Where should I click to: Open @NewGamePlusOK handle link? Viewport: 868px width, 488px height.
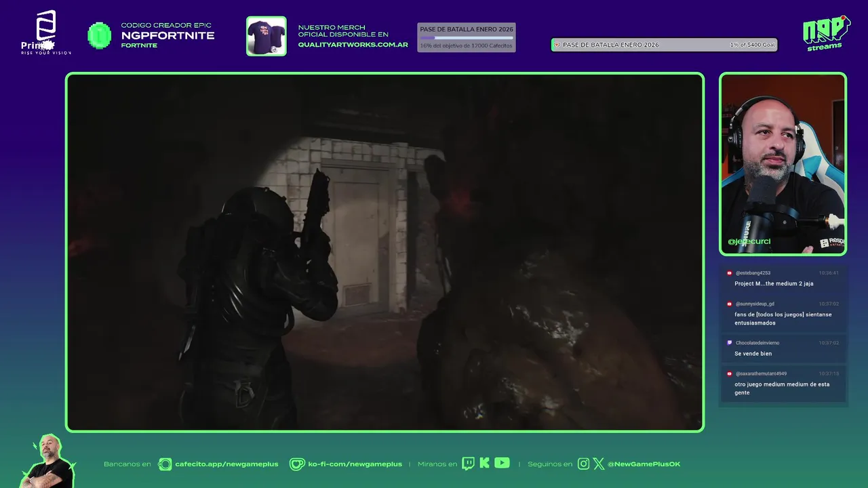[x=644, y=464]
